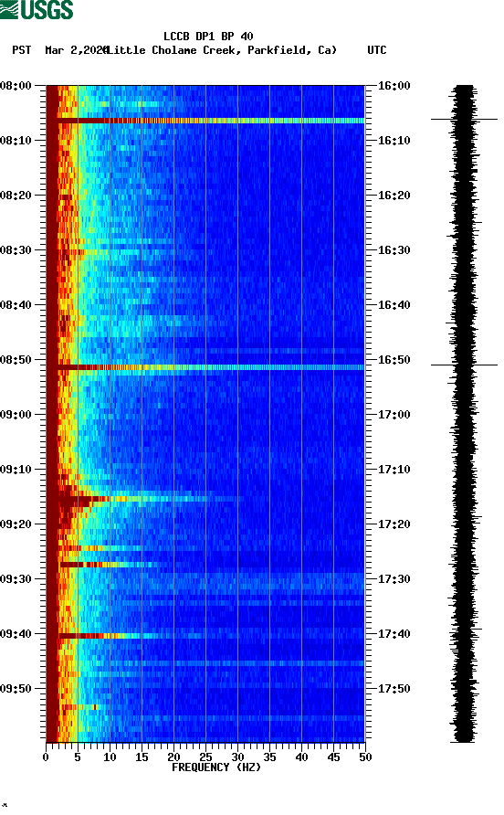The image size is (504, 815).
Task: Click the 09:20 PST time label
Action: coord(16,524)
